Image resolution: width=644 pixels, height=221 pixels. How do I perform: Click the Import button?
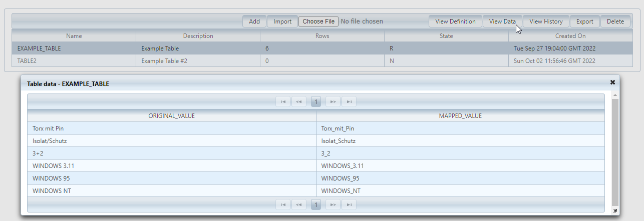[282, 21]
